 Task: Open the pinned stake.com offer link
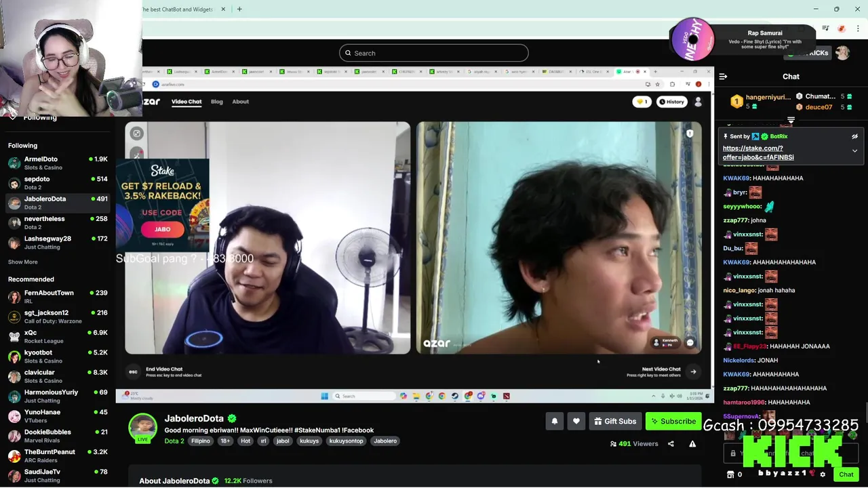[758, 152]
